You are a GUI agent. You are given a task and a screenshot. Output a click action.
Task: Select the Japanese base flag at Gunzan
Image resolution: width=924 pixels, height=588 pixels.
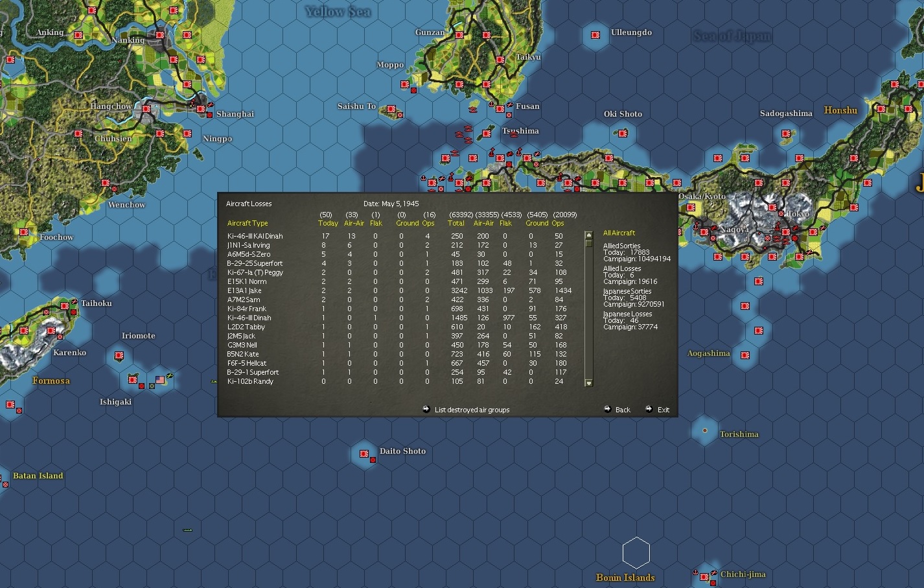[459, 35]
